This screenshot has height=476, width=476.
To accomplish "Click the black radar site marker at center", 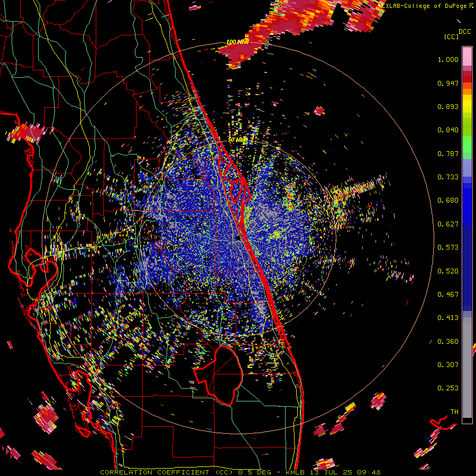I will 239,239.
